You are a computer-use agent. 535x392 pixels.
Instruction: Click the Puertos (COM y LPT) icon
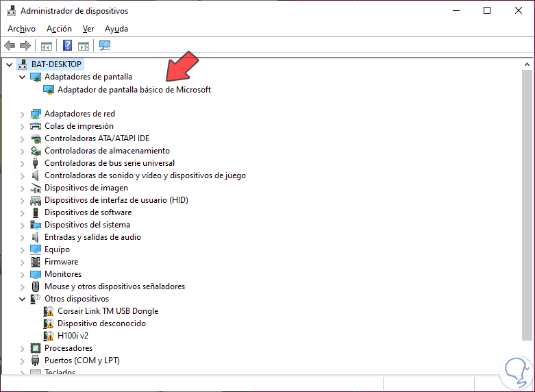click(x=35, y=360)
